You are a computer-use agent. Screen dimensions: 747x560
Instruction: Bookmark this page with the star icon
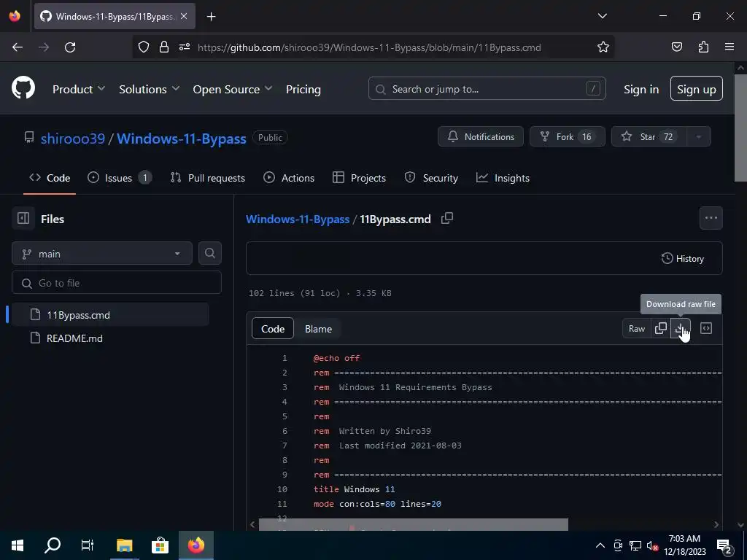[x=603, y=47]
